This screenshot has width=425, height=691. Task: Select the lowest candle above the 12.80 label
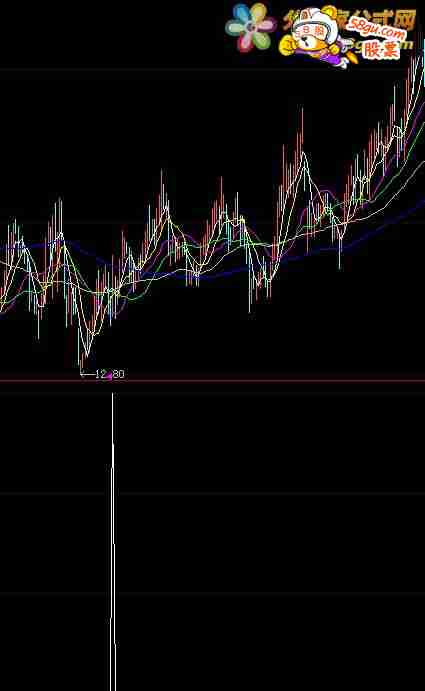point(82,359)
